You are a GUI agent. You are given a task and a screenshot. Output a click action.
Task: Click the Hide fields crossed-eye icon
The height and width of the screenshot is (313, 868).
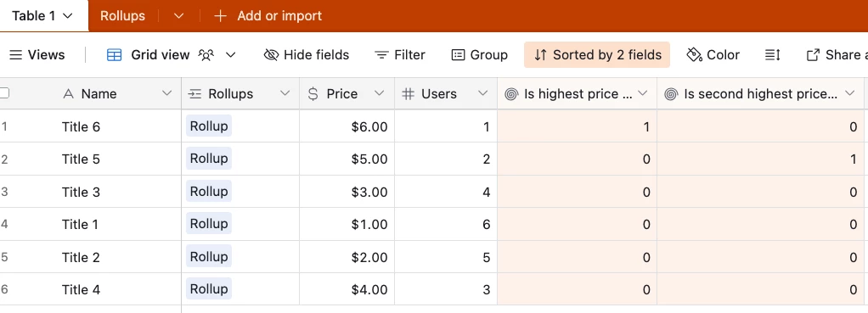click(x=271, y=55)
